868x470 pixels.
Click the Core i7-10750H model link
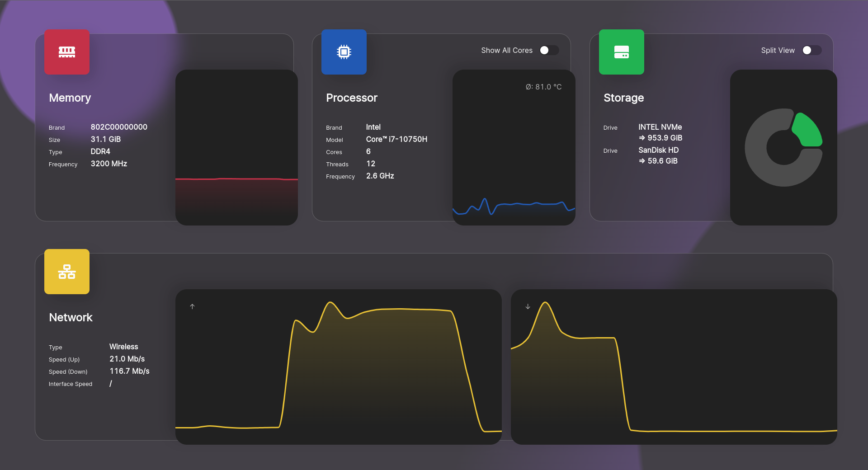pos(396,139)
